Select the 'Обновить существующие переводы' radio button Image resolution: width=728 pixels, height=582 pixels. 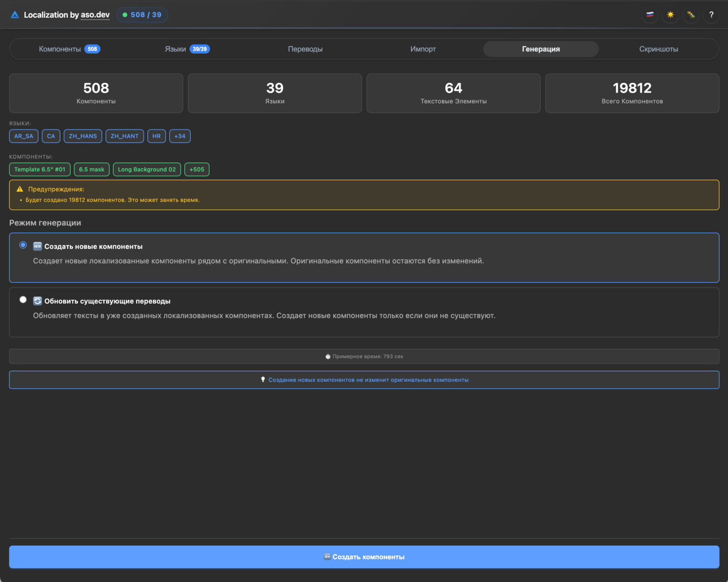23,300
